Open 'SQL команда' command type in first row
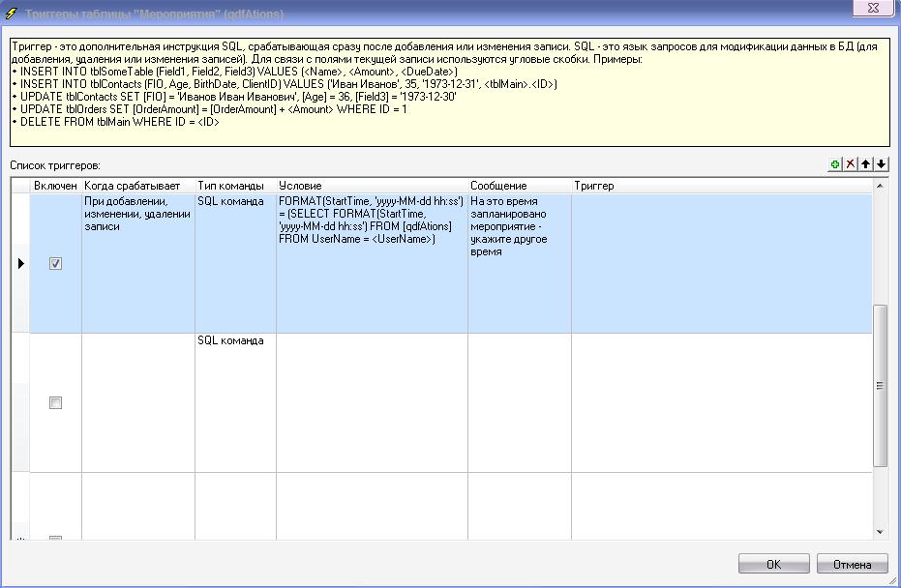The width and height of the screenshot is (901, 588). coord(230,201)
